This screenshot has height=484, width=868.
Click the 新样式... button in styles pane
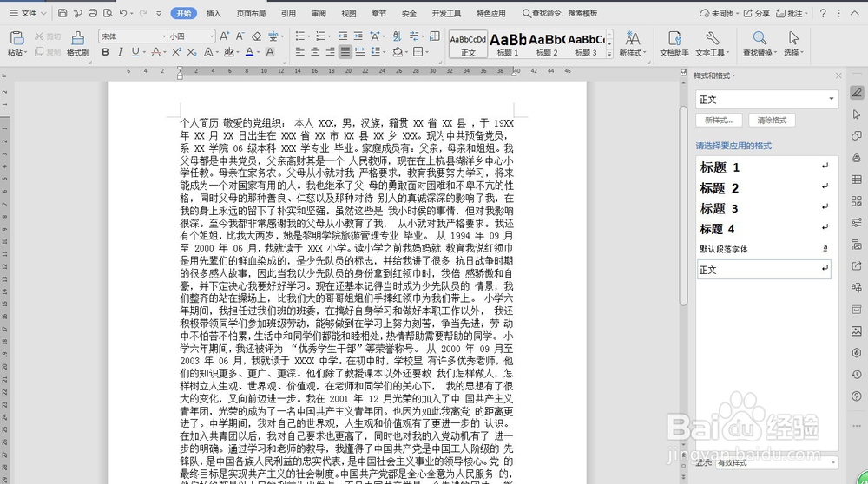point(719,120)
